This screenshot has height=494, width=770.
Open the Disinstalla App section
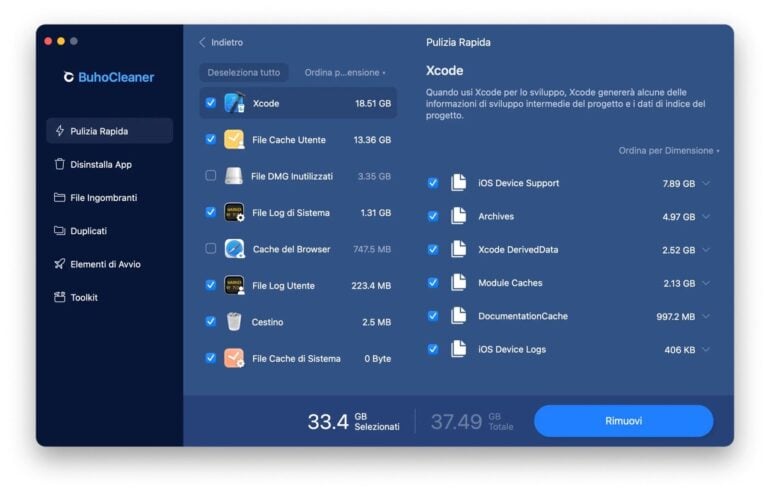(110, 164)
